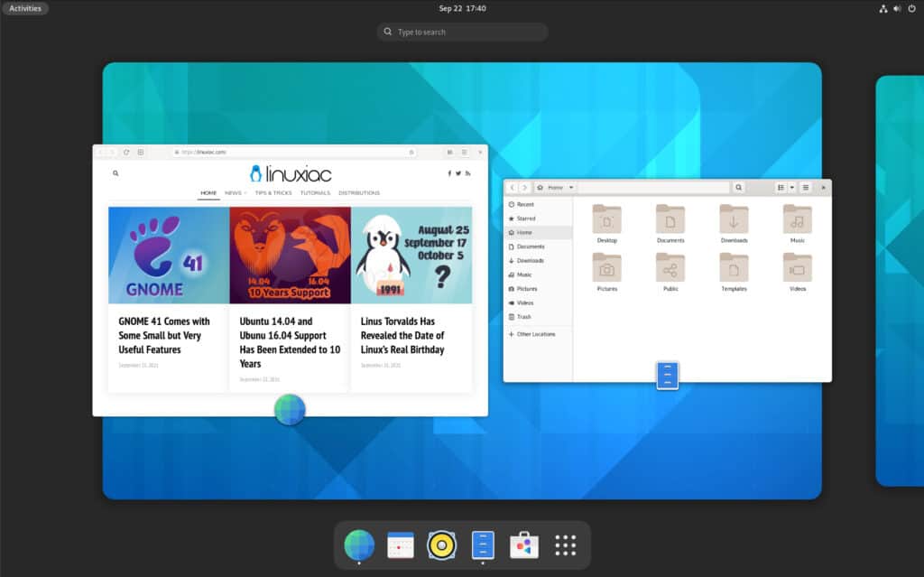Select the Pictures folder icon in Files grid
924x577 pixels.
[x=607, y=268]
